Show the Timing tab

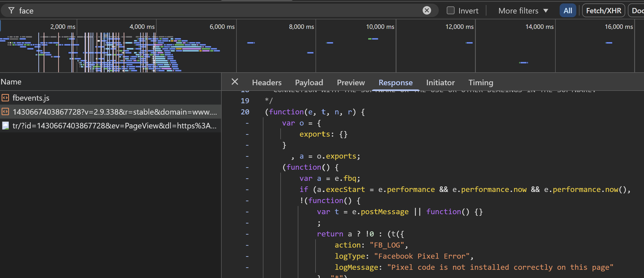(481, 83)
